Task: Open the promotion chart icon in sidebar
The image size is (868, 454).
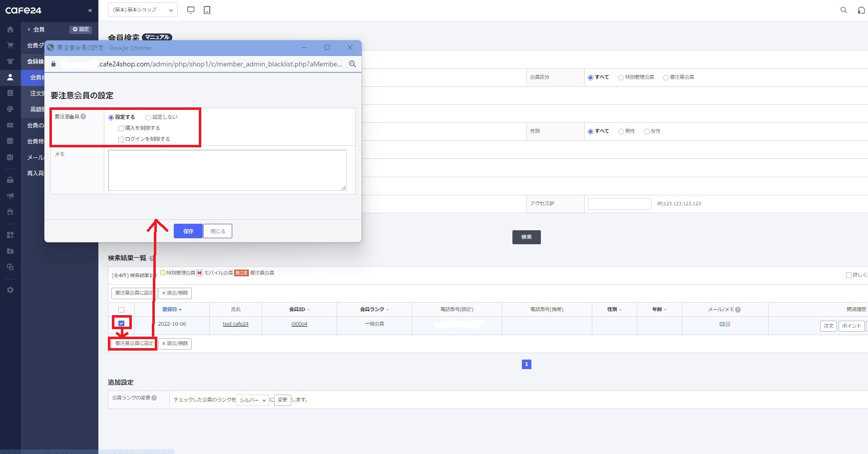Action: (10, 125)
